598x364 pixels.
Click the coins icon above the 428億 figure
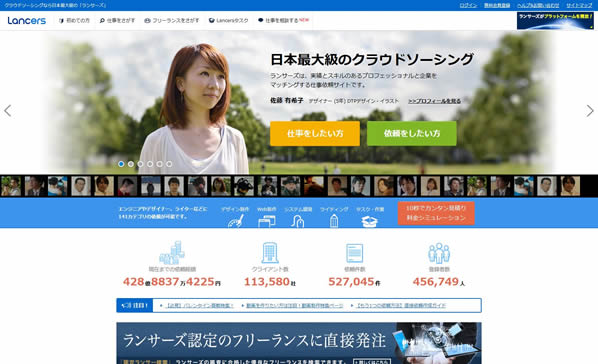(x=172, y=253)
